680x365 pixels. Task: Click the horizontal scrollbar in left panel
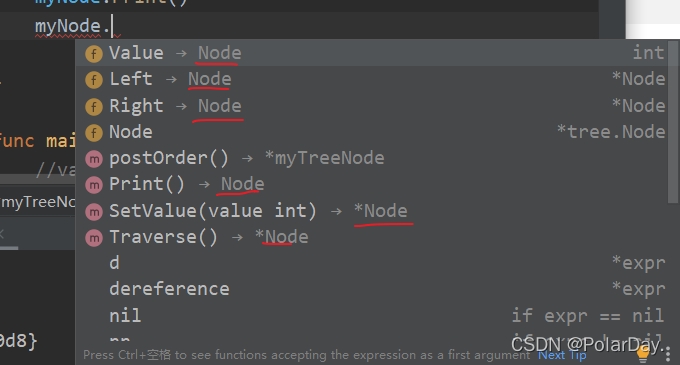coord(9,248)
